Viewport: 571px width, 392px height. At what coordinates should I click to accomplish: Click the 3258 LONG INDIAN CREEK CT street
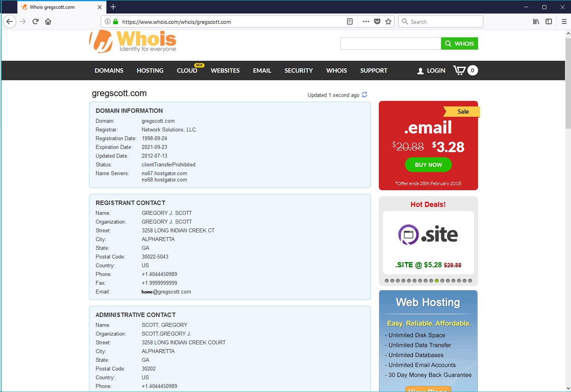coord(178,230)
